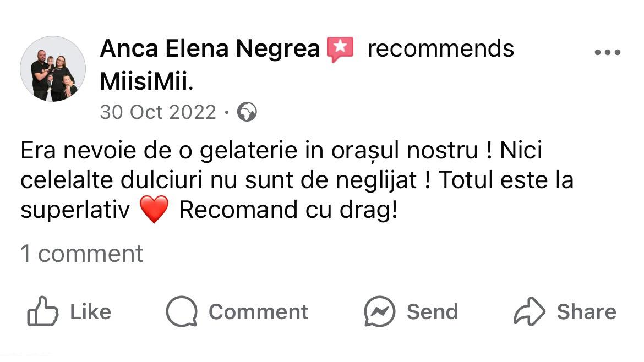Open the 30 Oct 2022 timestamp
Viewport: 644px width, 362px height.
(x=158, y=112)
